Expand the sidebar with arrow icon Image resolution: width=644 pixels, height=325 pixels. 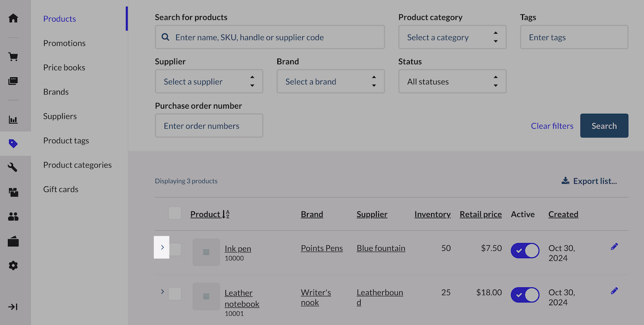[13, 307]
